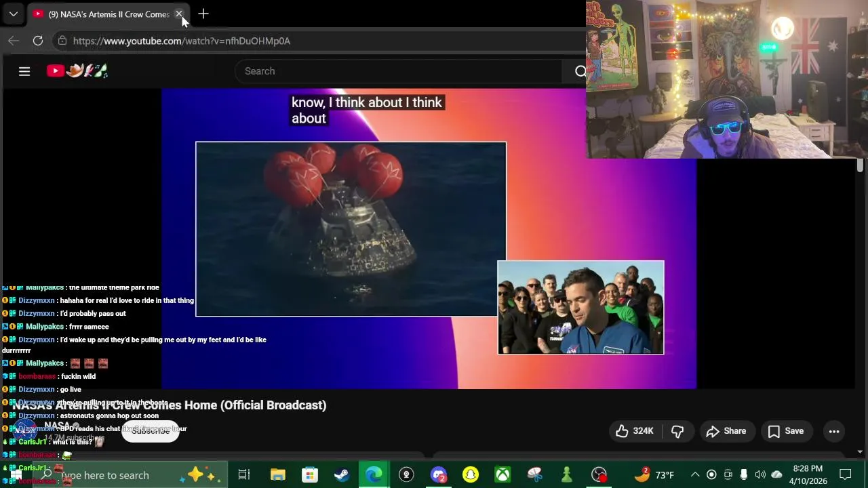
Task: Open the YouTube hamburger guide menu
Action: point(24,71)
